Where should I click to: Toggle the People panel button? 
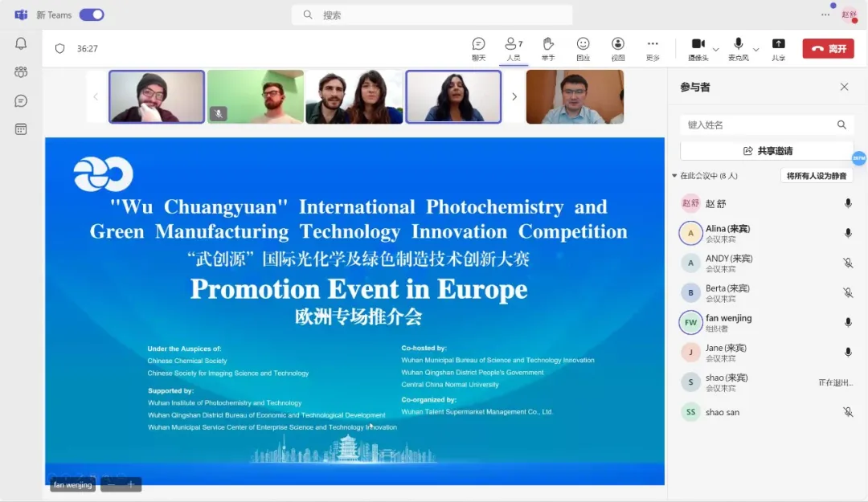tap(513, 49)
